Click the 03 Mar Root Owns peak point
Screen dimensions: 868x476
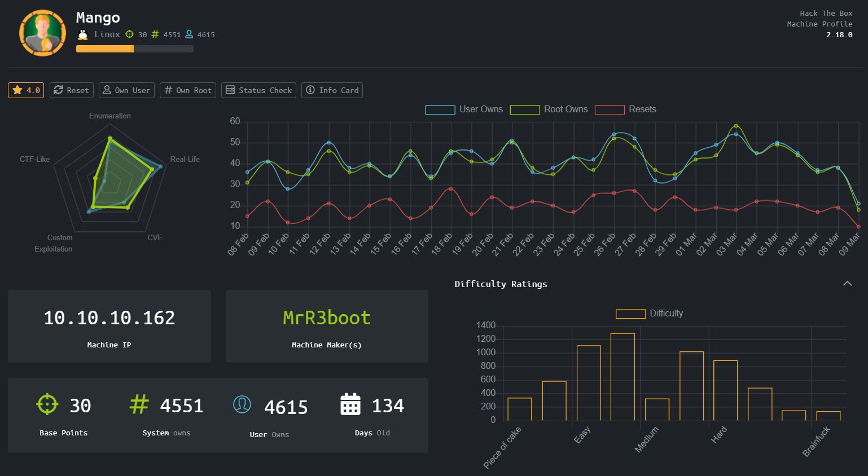tap(736, 126)
